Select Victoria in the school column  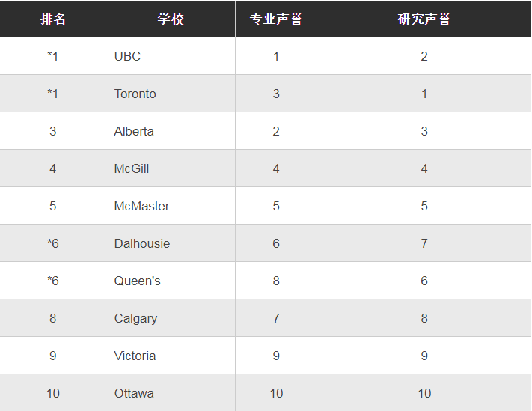(135, 356)
